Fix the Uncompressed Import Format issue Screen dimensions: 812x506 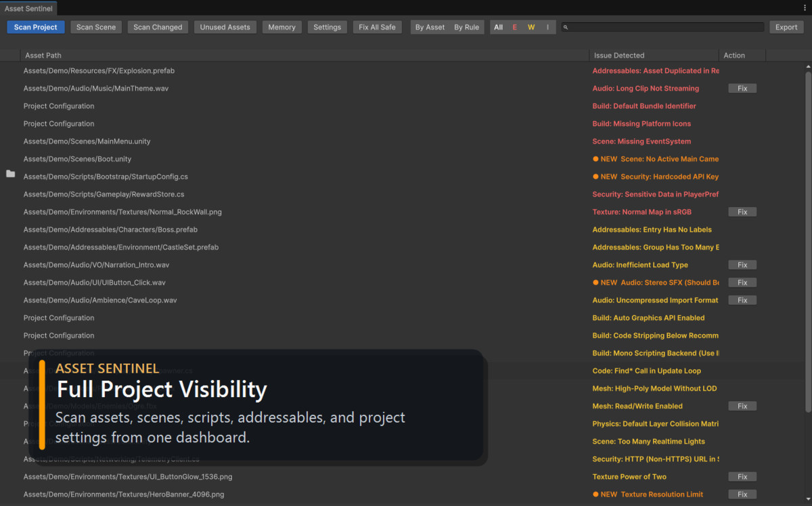pos(742,300)
